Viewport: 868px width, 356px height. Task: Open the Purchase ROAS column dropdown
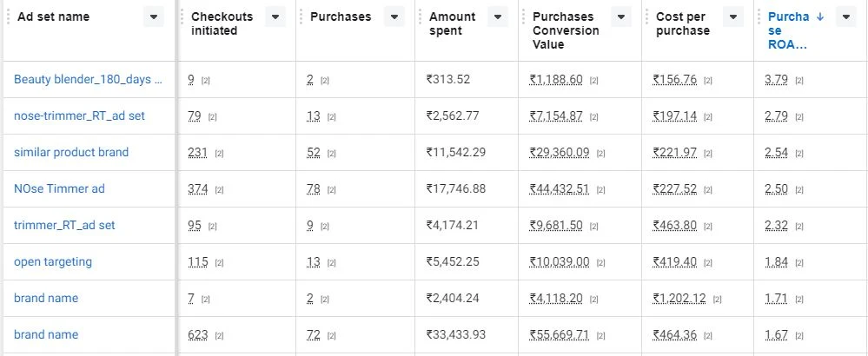coord(846,16)
